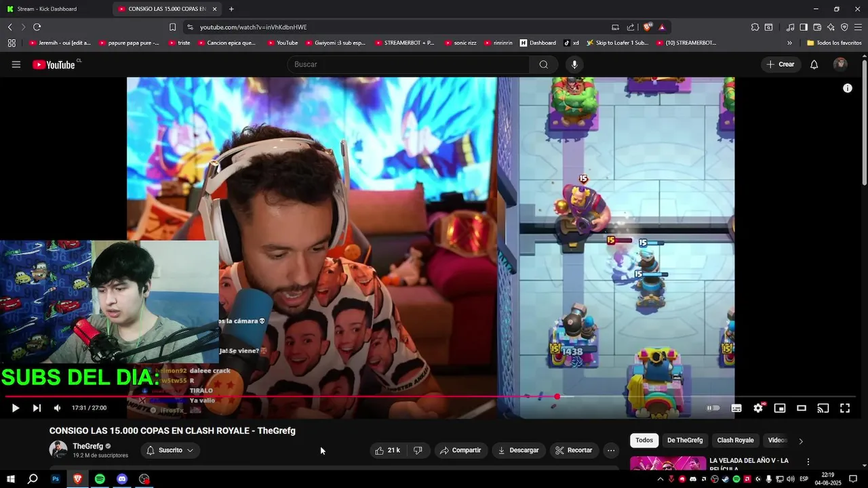Close the CONSIGO LAS 15.000 COPAS tab
This screenshot has width=868, height=488.
215,9
